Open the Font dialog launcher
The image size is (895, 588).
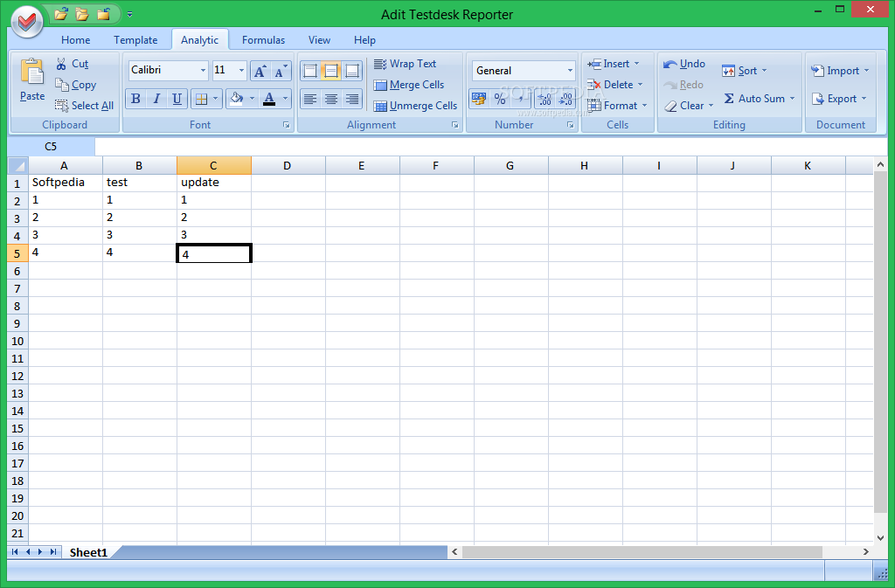(x=287, y=125)
